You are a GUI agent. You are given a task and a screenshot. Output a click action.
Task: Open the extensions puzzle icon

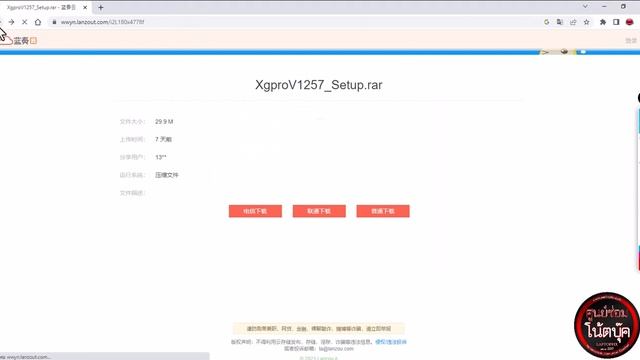coord(602,22)
